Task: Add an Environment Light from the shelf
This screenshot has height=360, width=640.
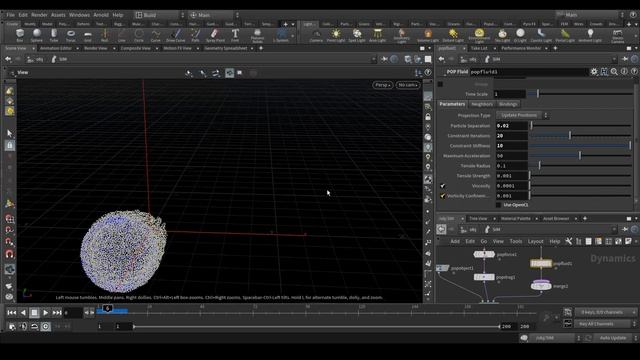Action: coord(479,35)
